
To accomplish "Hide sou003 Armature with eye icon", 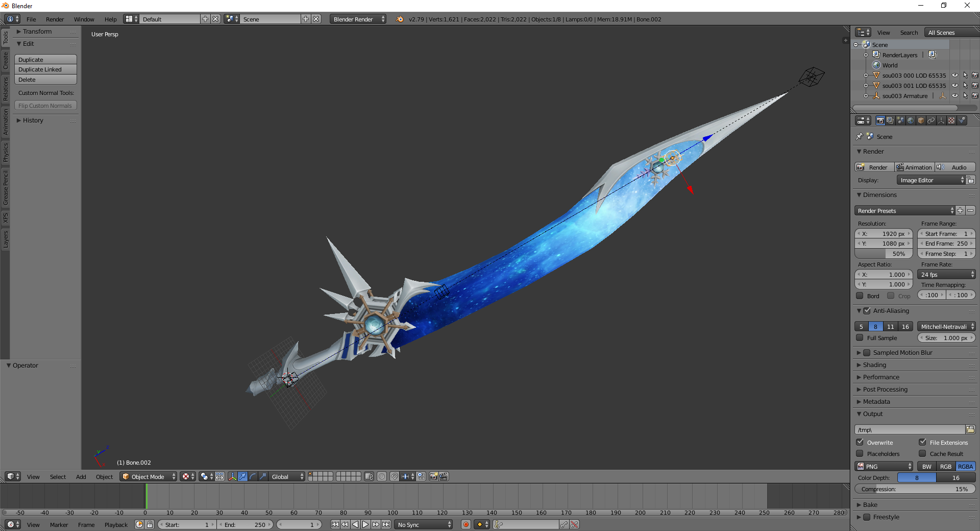I will [x=955, y=95].
